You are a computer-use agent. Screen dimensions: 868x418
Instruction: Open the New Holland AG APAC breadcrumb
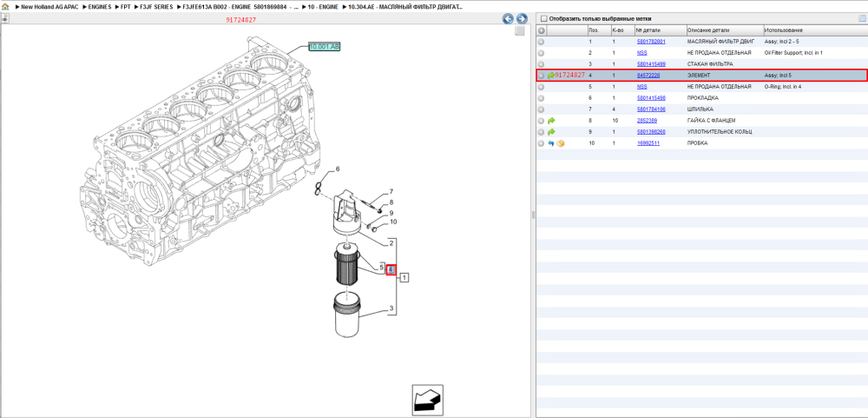49,7
